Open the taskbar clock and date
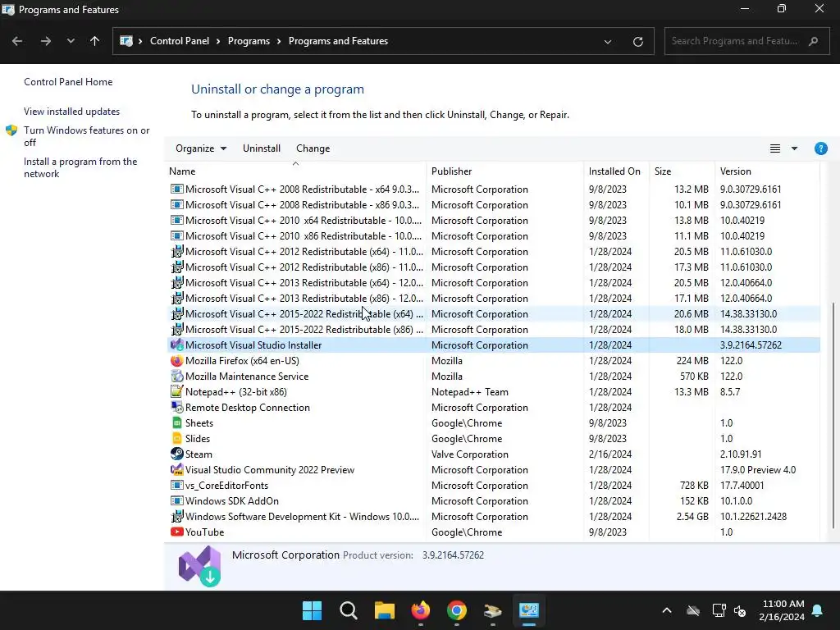The image size is (840, 630). pos(782,610)
